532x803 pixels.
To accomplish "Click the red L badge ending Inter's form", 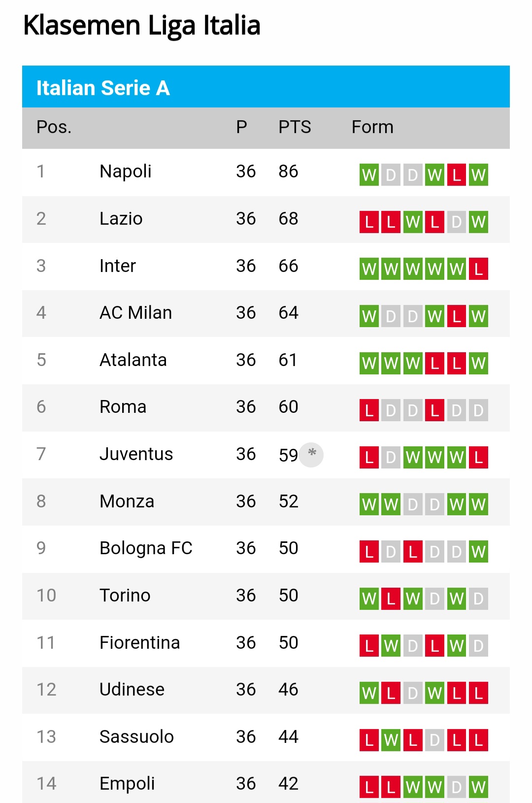I will 478,269.
